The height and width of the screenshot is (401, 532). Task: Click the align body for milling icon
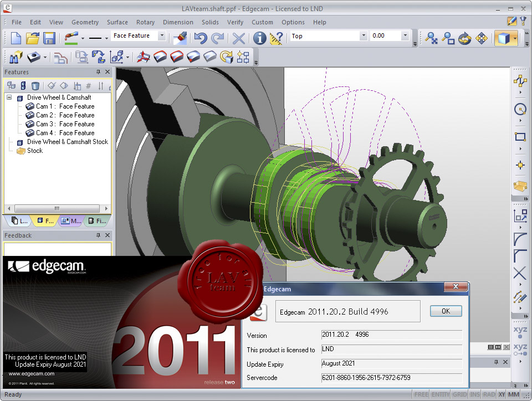[99, 57]
